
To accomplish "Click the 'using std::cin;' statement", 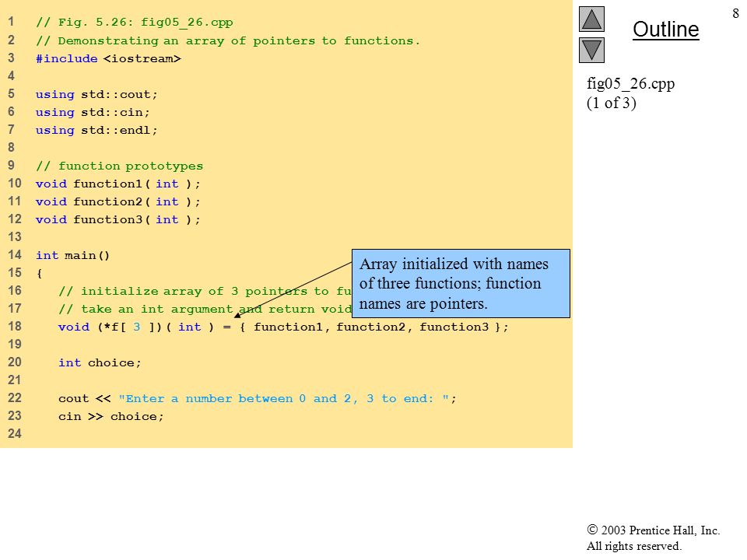I will click(93, 112).
